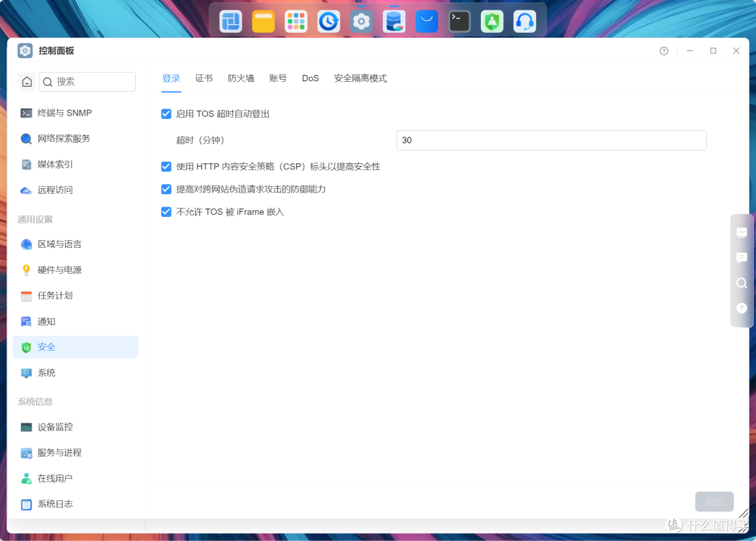Switch to 安全隔离模式 tab
This screenshot has width=756, height=541.
click(360, 78)
